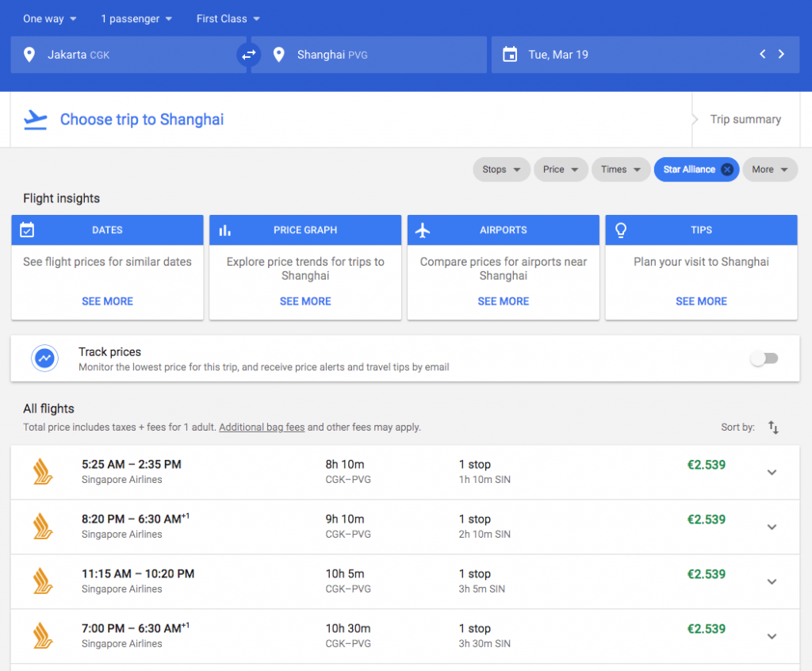Screen dimensions: 812x671
Task: Click SEE MORE under Tips
Action: click(x=701, y=301)
